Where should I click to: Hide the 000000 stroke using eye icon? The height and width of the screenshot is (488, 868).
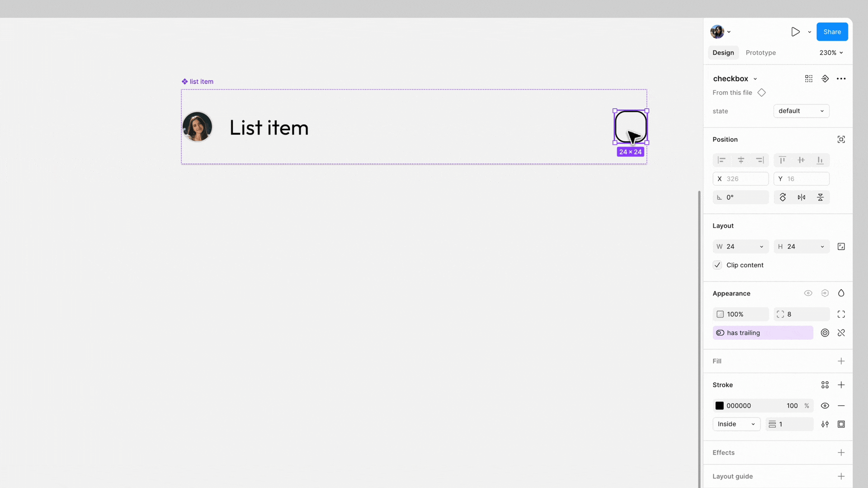pos(825,406)
